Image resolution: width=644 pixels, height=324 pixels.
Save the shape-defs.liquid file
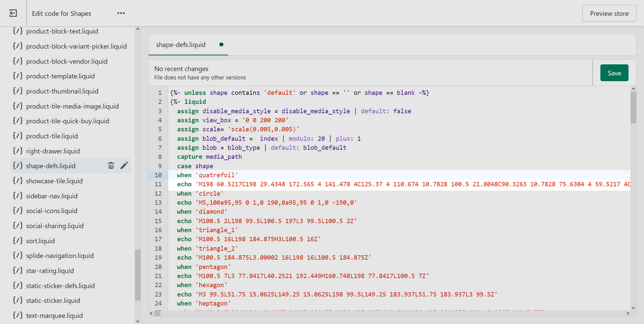click(x=614, y=73)
